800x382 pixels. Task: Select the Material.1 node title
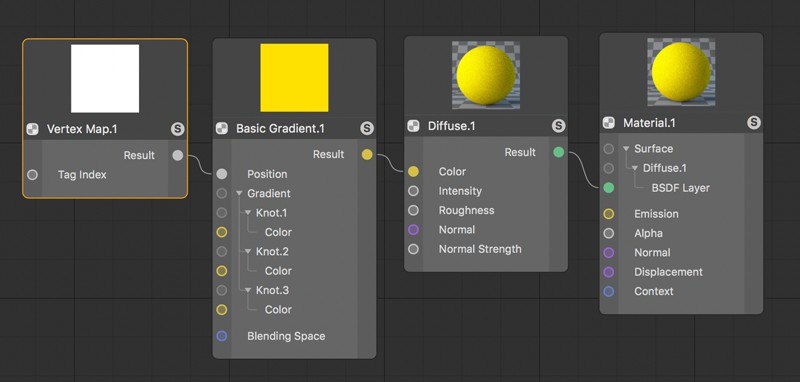click(x=649, y=123)
